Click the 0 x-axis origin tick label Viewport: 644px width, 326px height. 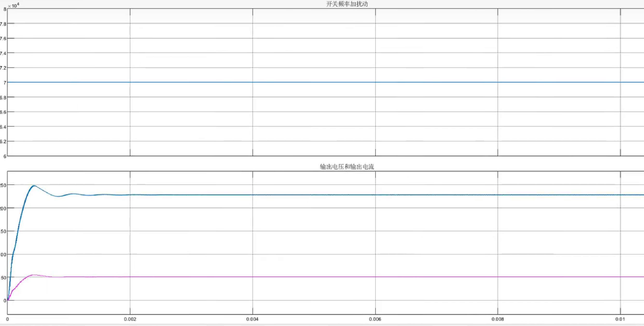(7, 319)
